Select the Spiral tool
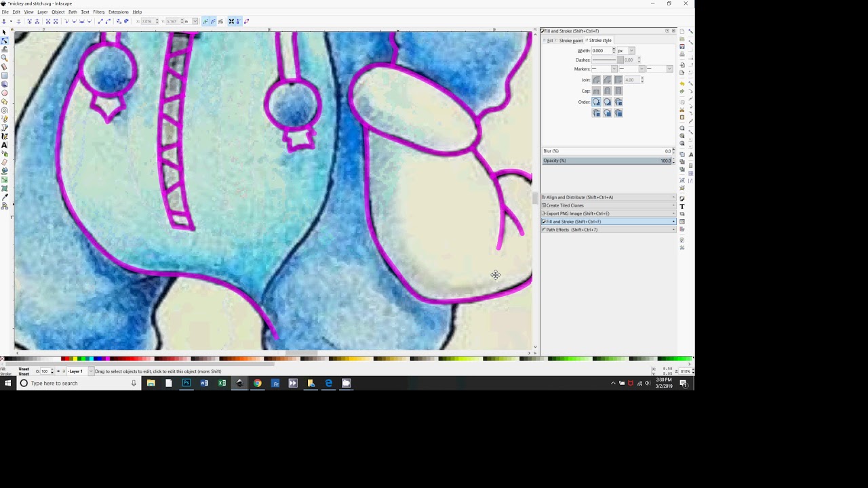 (x=5, y=110)
